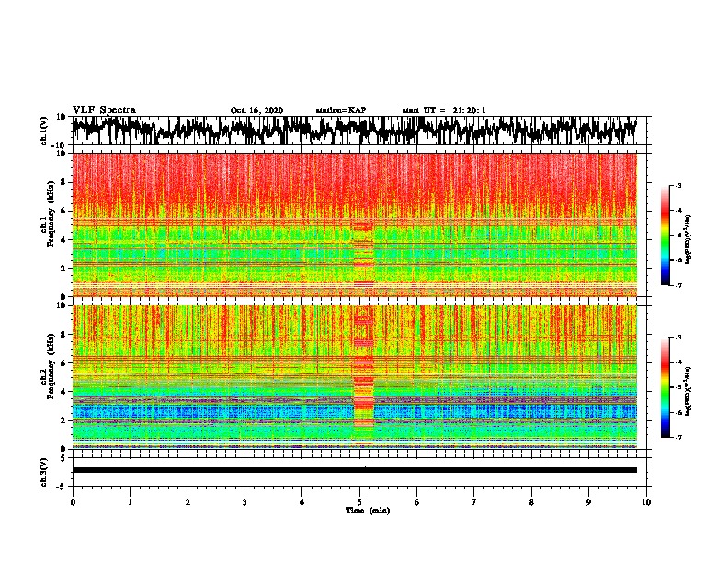Click the thick black ch.3 voltage trace
Viewport: 728px width, 563px height.
tap(354, 470)
